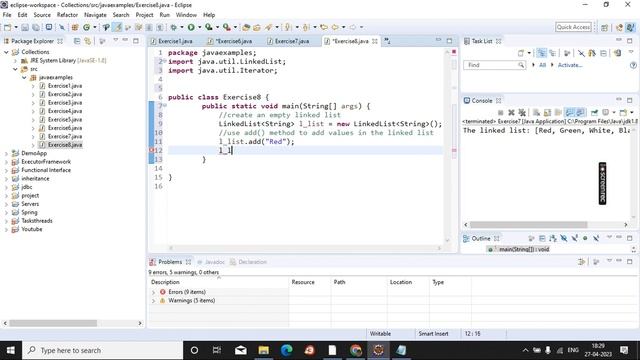Toggle Categorized view in Task List

click(542, 53)
